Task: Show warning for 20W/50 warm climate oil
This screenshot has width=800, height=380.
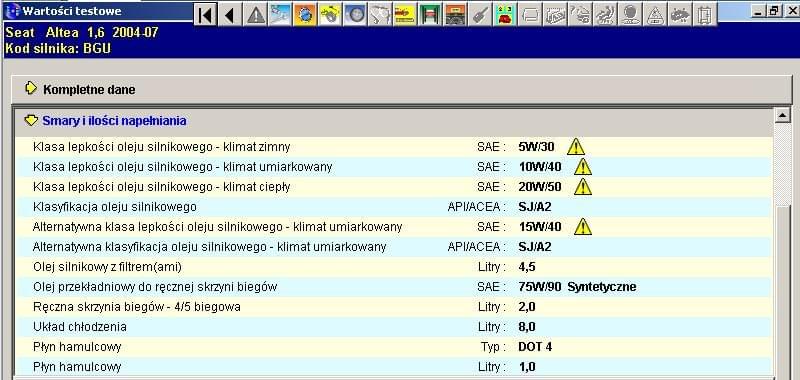Action: 583,186
